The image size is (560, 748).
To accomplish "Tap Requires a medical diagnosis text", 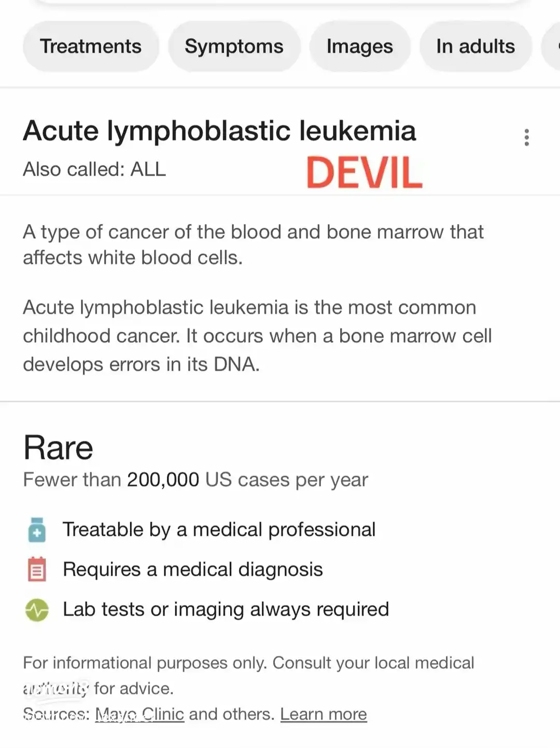I will point(192,570).
